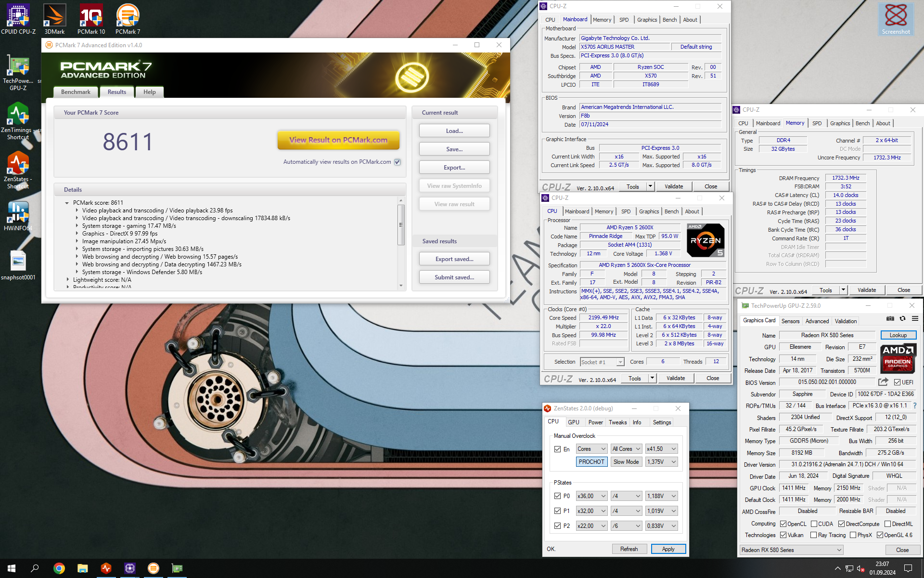The height and width of the screenshot is (578, 924).
Task: Open File Explorer from taskbar
Action: (x=82, y=568)
